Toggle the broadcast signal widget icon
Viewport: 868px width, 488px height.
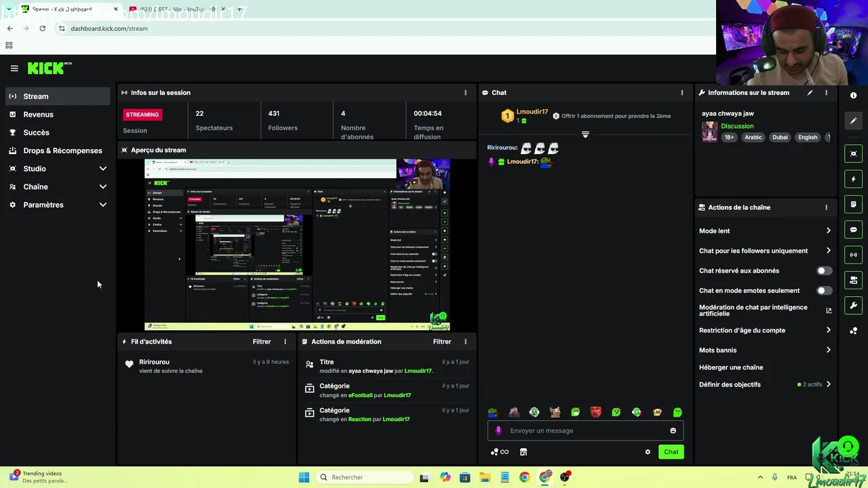[x=853, y=255]
